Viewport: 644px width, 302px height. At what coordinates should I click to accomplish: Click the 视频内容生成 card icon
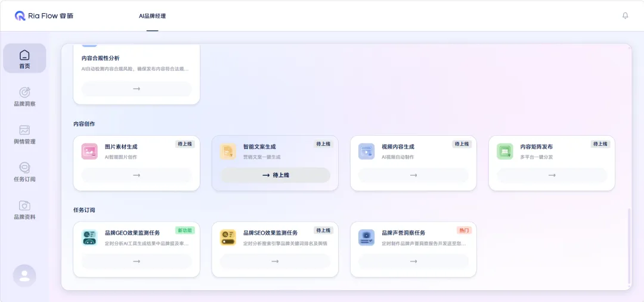point(366,151)
